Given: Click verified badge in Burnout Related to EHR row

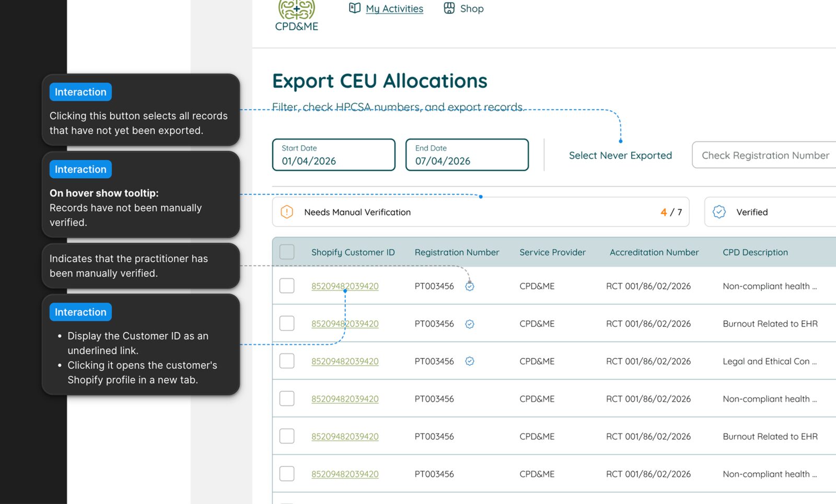Looking at the screenshot, I should coord(470,324).
